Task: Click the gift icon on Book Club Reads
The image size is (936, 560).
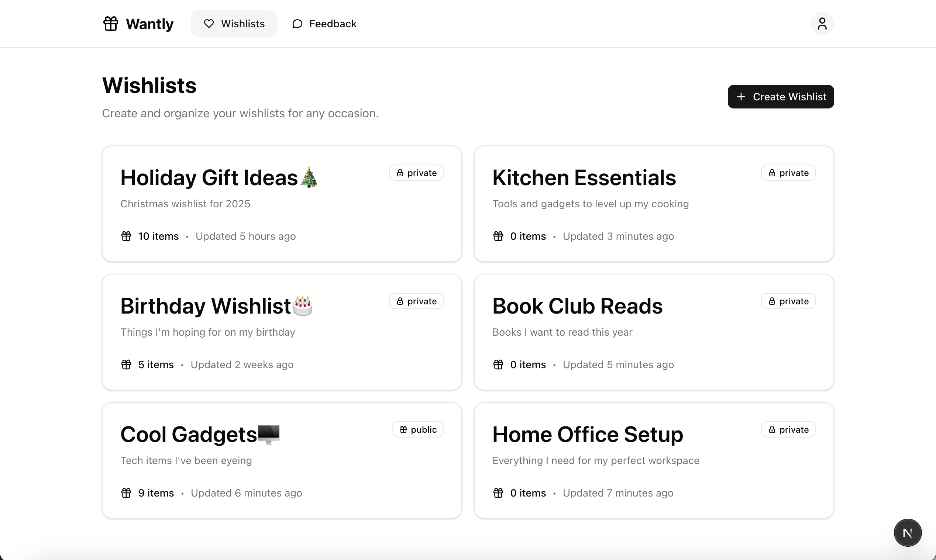Action: tap(498, 364)
